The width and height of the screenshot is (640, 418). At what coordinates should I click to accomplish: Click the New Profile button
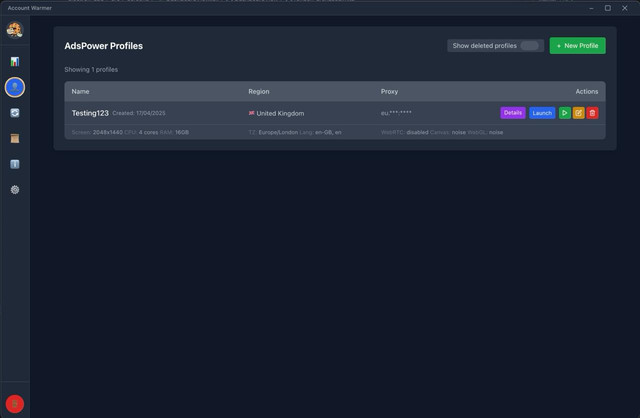578,46
